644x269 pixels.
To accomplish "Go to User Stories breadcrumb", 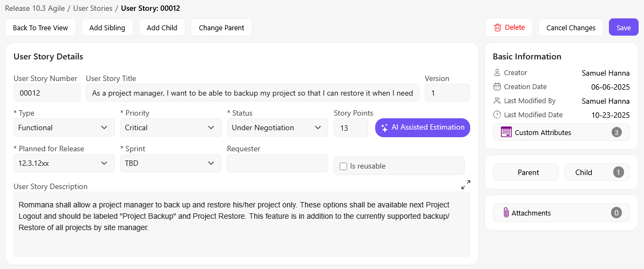I will tap(93, 9).
